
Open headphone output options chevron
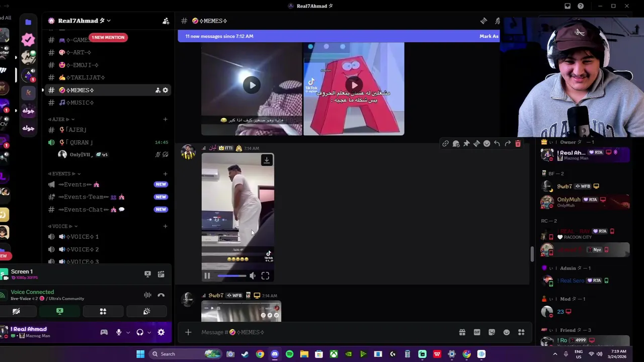(x=149, y=332)
